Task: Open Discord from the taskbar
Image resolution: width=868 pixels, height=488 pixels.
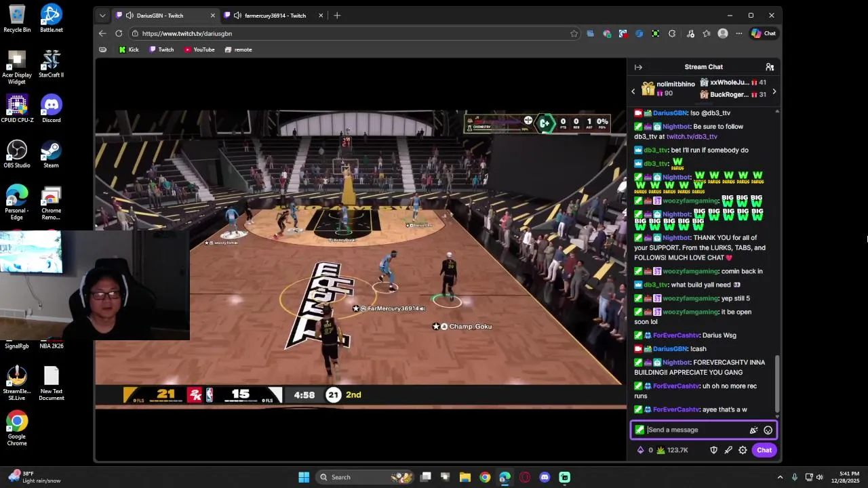Action: [545, 477]
